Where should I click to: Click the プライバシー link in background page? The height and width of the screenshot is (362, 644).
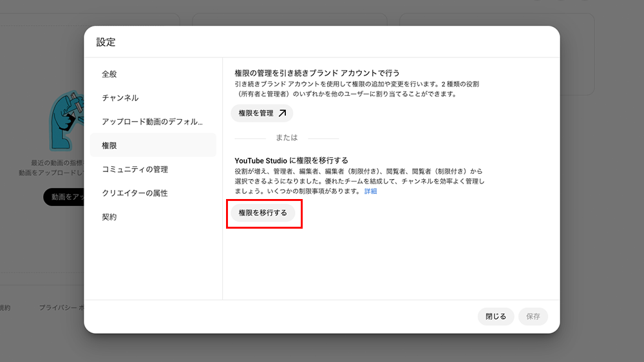pos(61,307)
